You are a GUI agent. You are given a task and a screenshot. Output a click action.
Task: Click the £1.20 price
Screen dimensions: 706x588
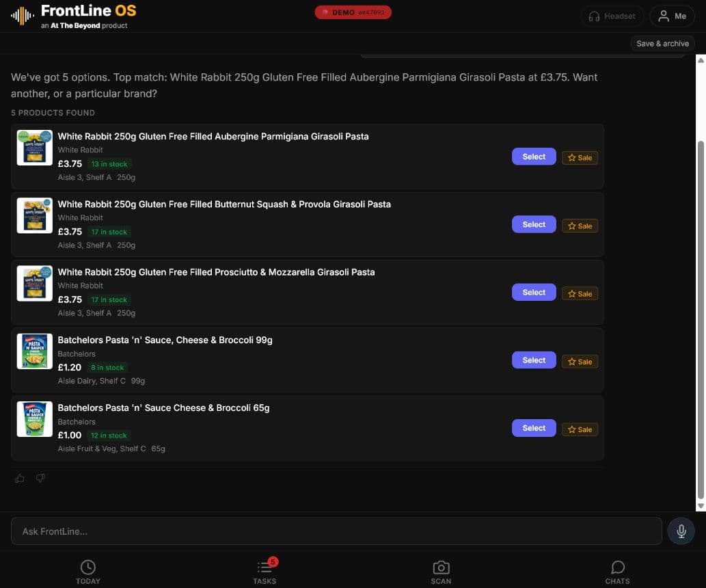point(70,367)
